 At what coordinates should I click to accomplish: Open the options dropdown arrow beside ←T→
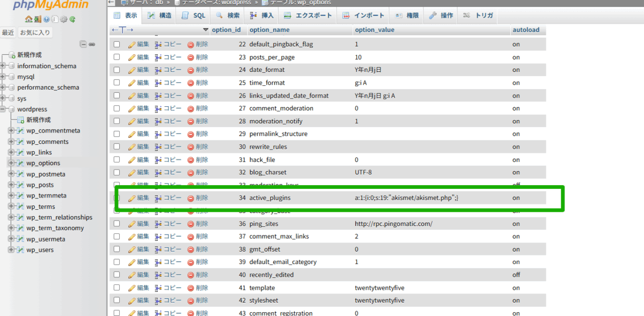pyautogui.click(x=206, y=30)
